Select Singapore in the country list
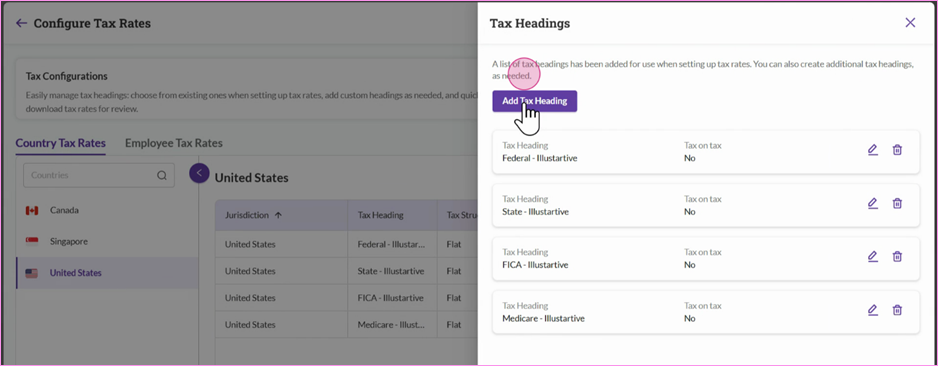Viewport: 938px width, 366px height. tap(108, 242)
